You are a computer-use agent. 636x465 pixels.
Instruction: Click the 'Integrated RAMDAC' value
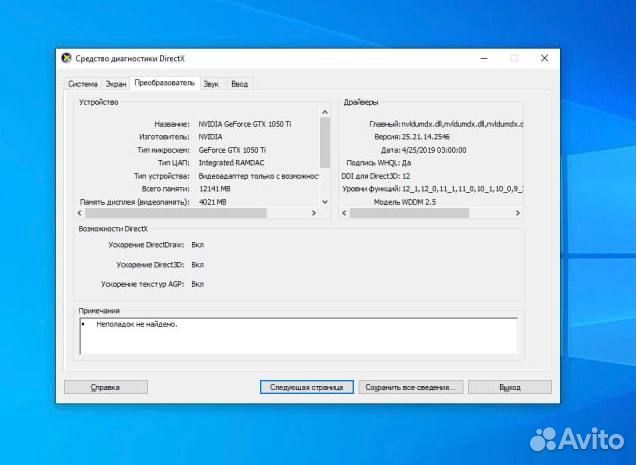231,163
